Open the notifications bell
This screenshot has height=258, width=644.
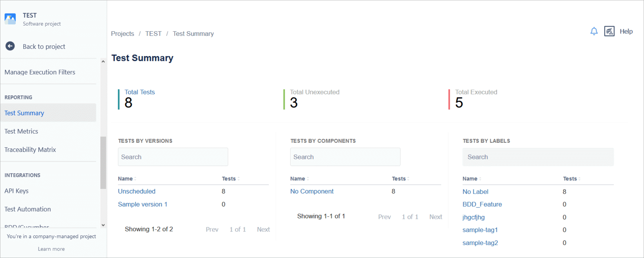tap(594, 31)
